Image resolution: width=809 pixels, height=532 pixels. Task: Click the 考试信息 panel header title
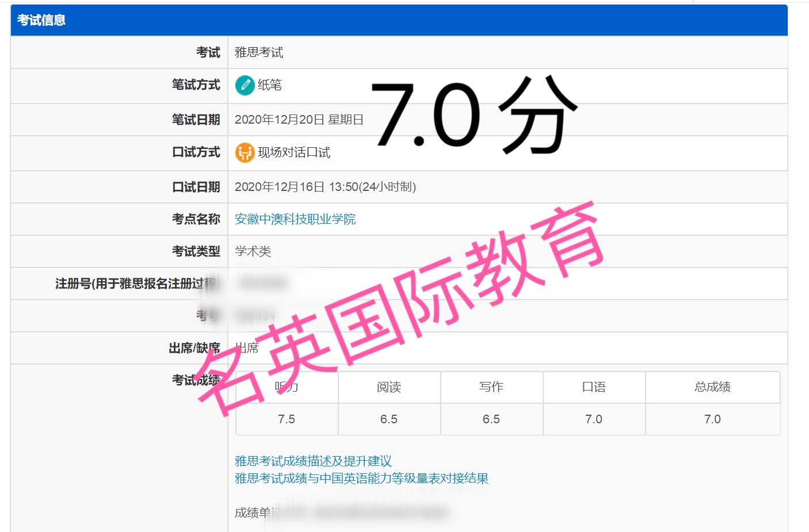pos(41,20)
